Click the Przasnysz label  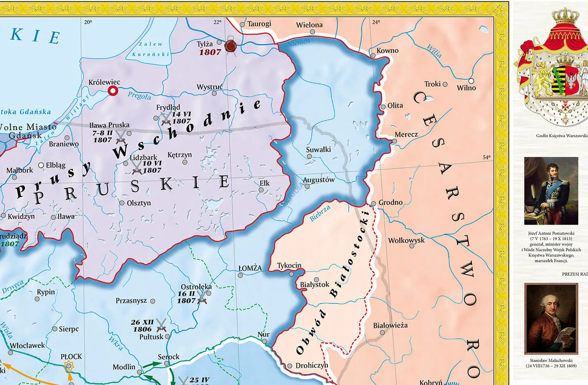pyautogui.click(x=131, y=301)
